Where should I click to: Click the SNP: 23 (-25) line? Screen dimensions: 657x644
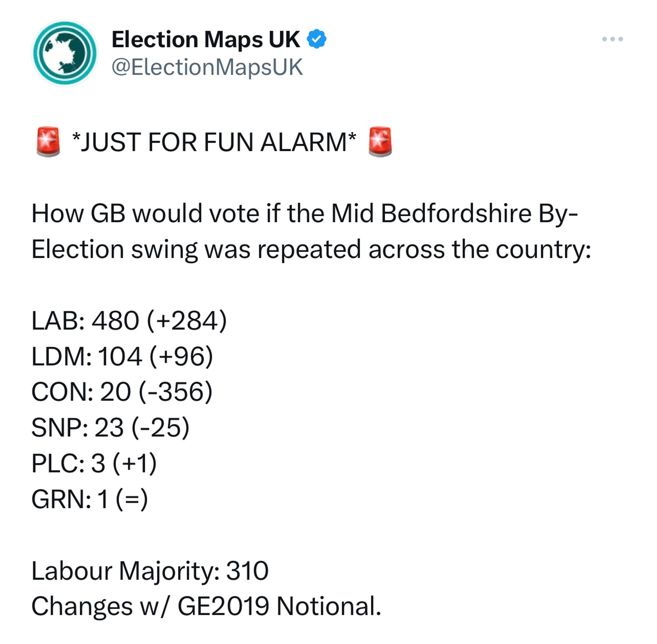pyautogui.click(x=110, y=428)
